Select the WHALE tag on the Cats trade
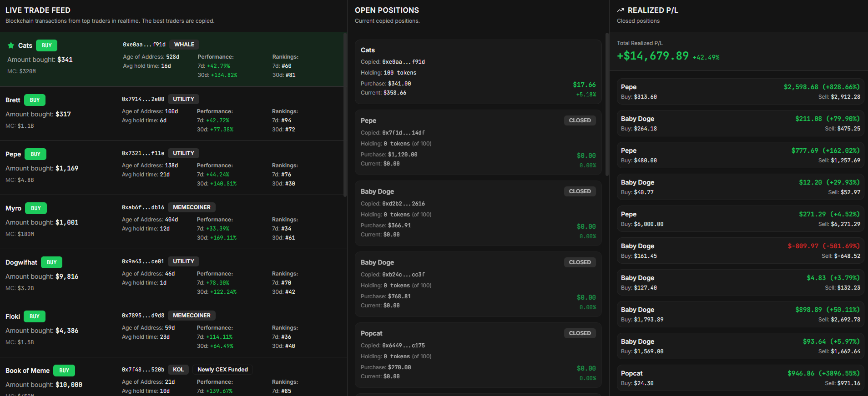This screenshot has height=396, width=868. point(184,45)
